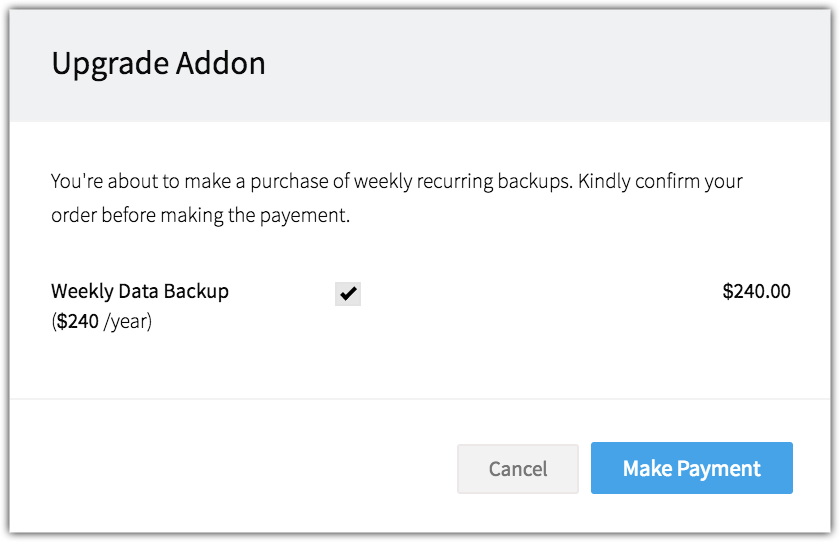Click the word "Backup" in addon name

click(196, 291)
